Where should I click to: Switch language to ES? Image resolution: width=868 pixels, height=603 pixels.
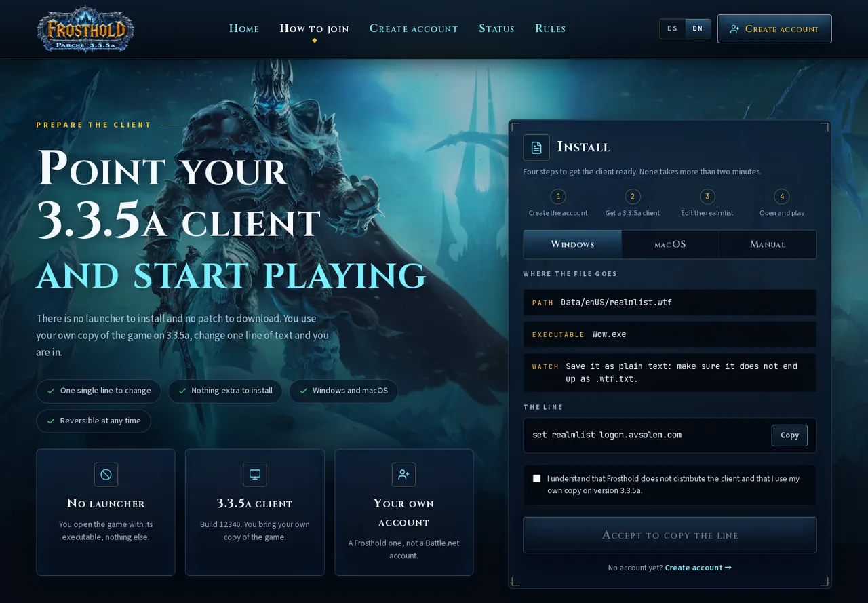672,28
